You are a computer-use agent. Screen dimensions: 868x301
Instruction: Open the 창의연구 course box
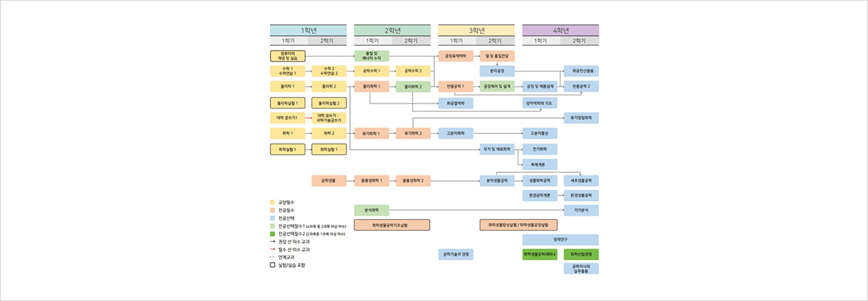tap(561, 239)
